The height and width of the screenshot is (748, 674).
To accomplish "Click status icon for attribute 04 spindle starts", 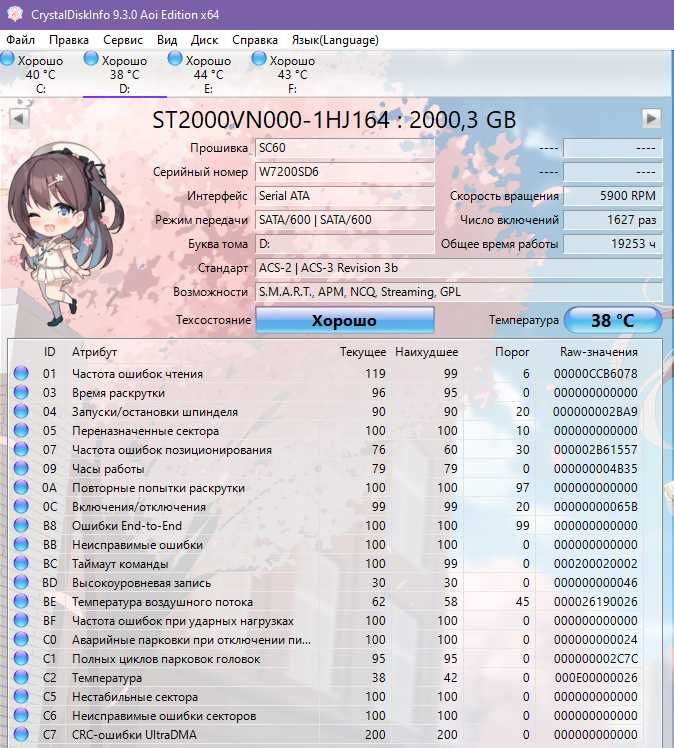I will [x=21, y=411].
